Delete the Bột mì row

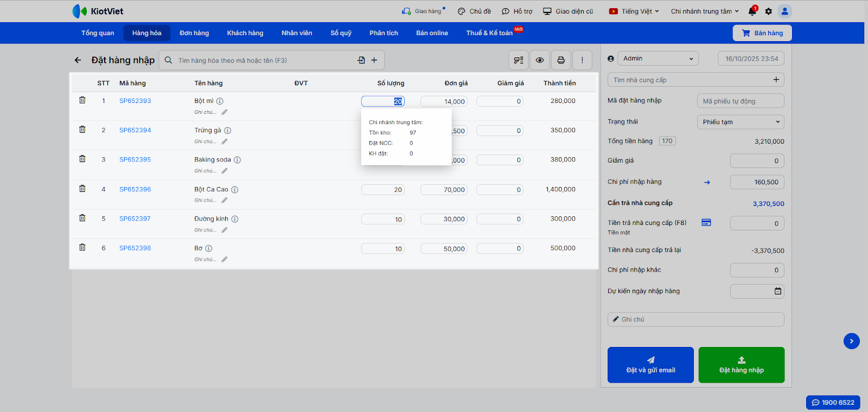pyautogui.click(x=82, y=100)
